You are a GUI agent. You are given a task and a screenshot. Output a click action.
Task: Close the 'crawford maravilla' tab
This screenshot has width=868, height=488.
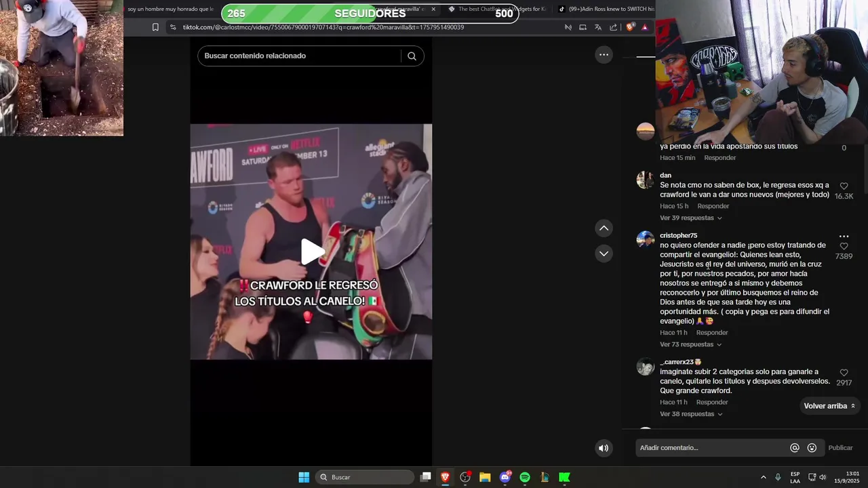[433, 9]
